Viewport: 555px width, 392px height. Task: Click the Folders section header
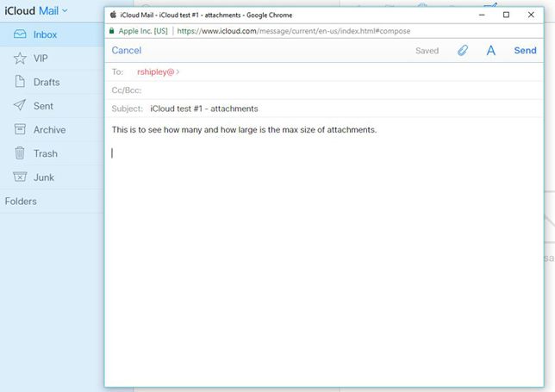[21, 202]
